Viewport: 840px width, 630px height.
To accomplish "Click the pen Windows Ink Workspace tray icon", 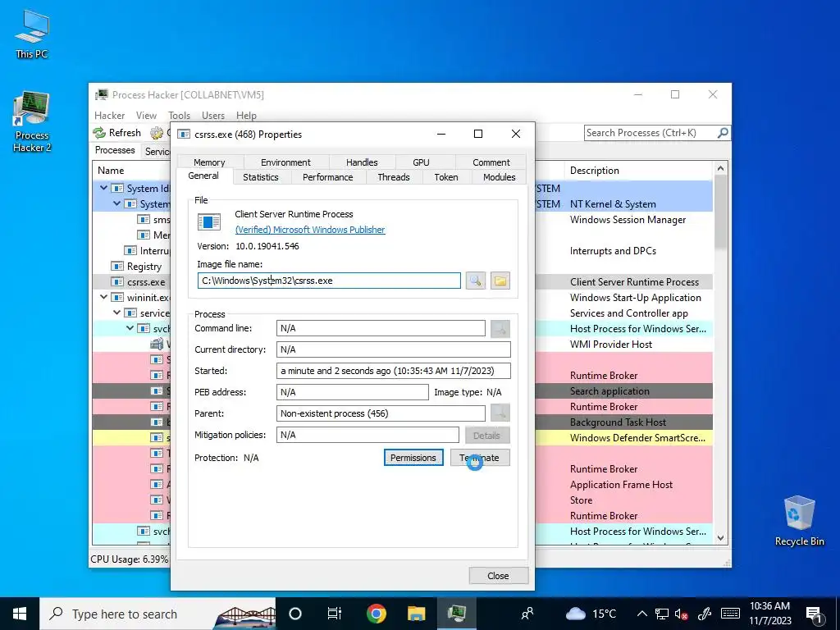I will [x=705, y=614].
